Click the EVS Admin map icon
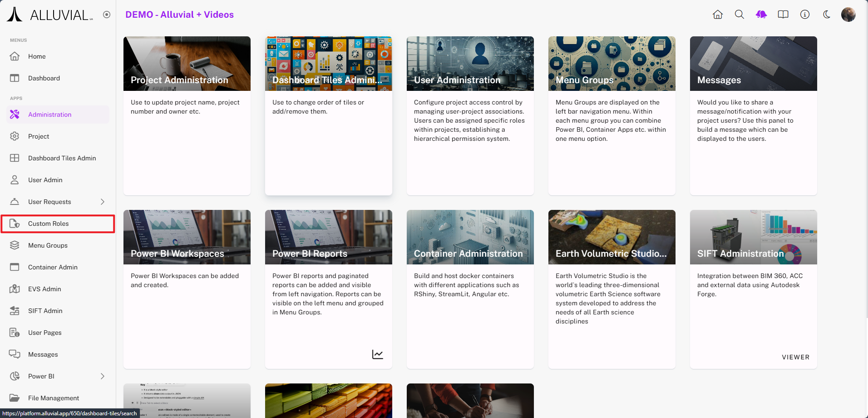Viewport: 868px width, 418px height. [x=15, y=289]
